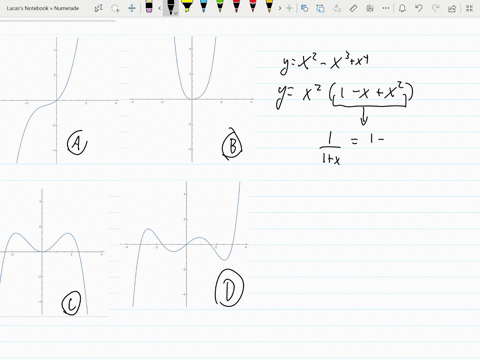Click handwritten equation y = x² − x³ + x⁴
This screenshot has height=360, width=480.
[324, 62]
